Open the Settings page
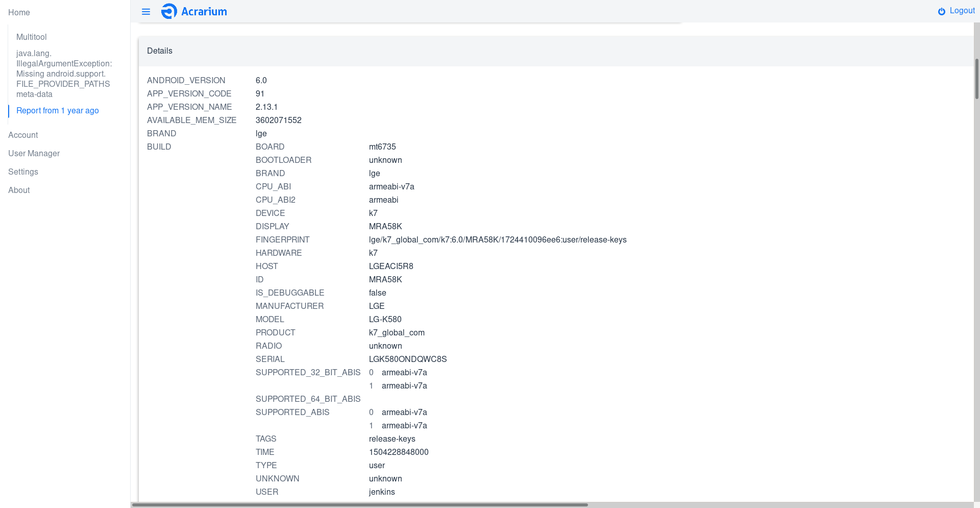Screen dimensions: 980x508 tap(23, 172)
